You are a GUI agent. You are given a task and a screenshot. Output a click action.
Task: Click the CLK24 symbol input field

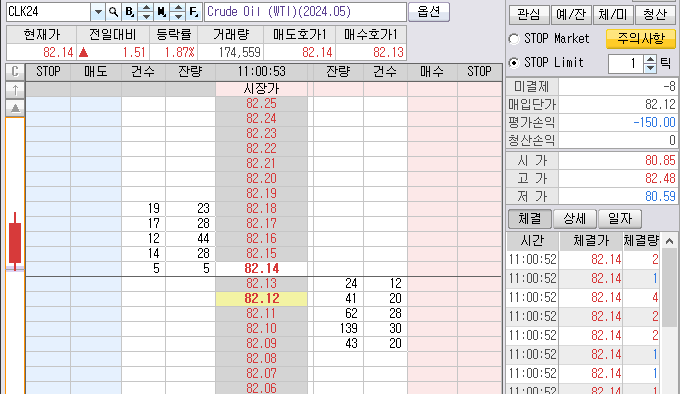[x=49, y=12]
